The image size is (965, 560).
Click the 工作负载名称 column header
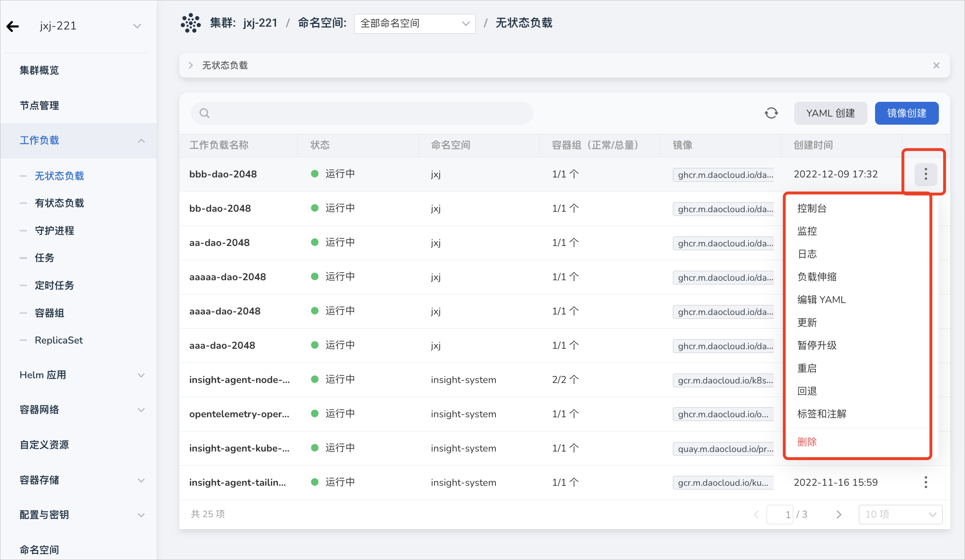coord(219,145)
